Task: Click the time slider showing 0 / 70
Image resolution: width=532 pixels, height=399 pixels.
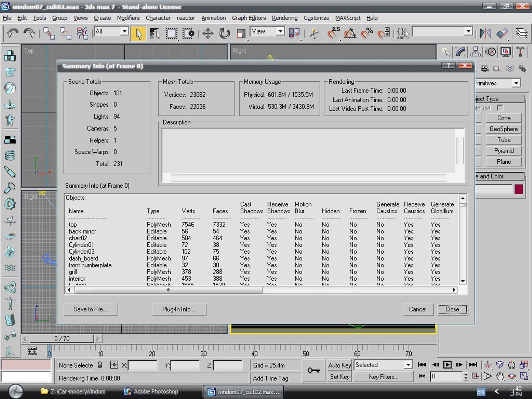Action: coord(62,338)
